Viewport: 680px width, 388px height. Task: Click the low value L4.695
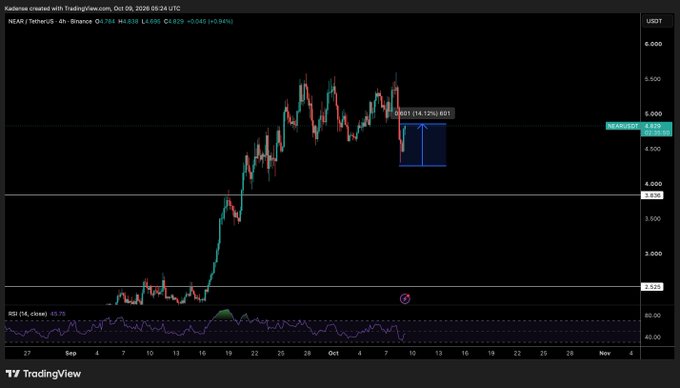[x=151, y=21]
